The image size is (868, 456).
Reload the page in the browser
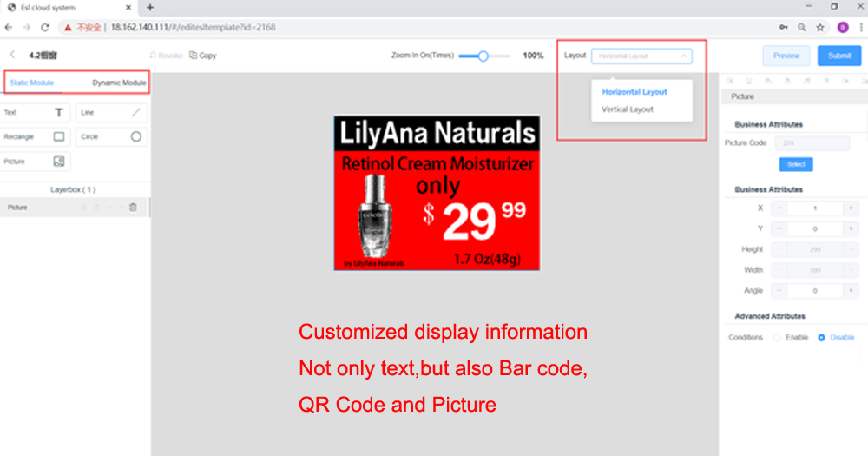click(x=45, y=27)
